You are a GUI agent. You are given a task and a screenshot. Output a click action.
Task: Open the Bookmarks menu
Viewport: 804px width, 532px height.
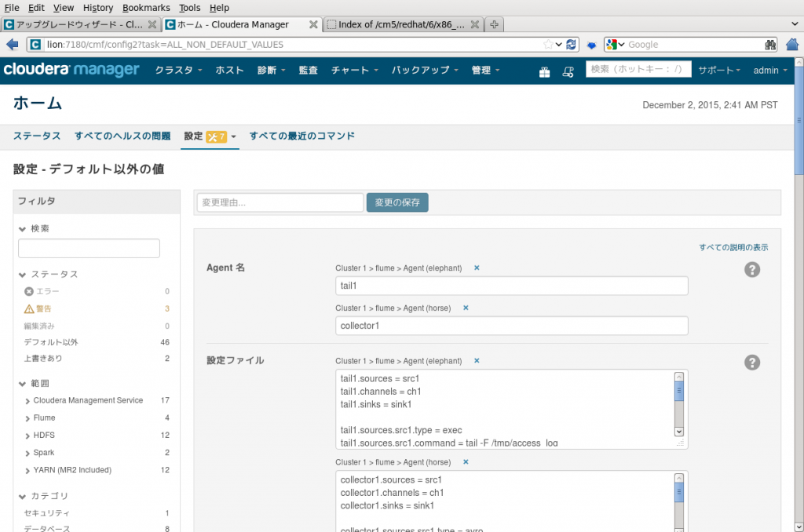coord(146,8)
